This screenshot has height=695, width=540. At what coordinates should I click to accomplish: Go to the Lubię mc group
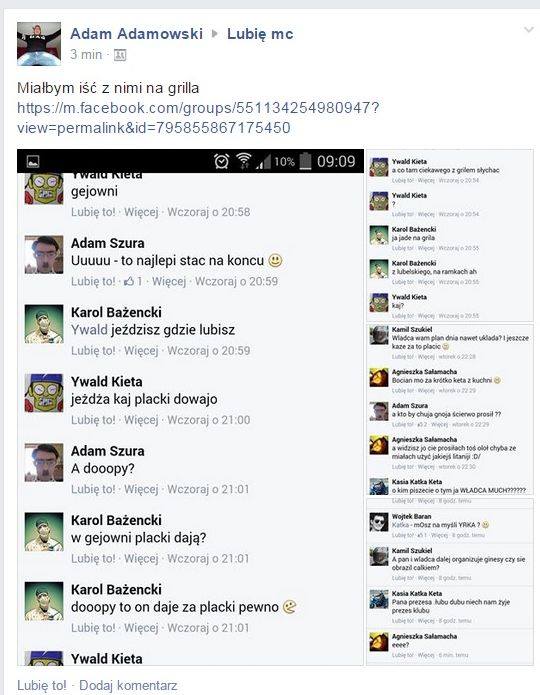click(260, 34)
